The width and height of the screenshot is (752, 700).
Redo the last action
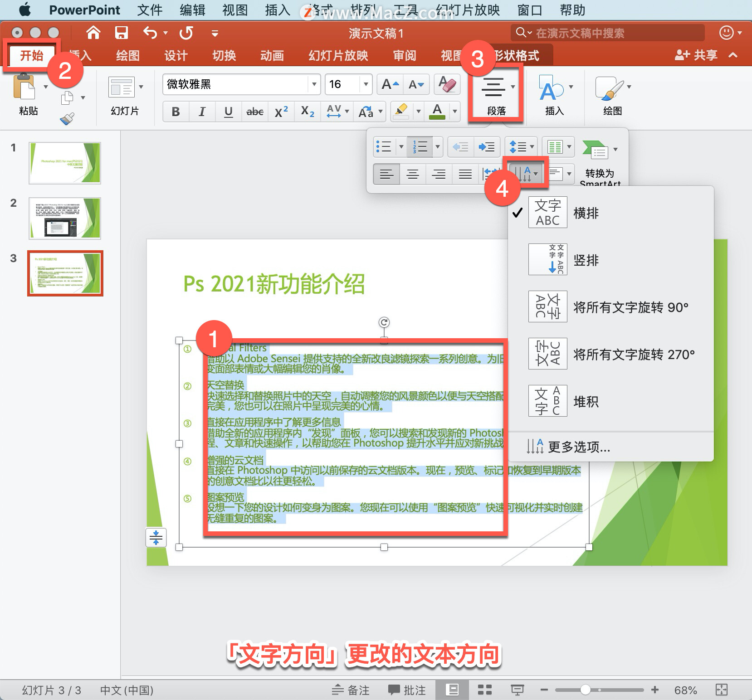(186, 33)
